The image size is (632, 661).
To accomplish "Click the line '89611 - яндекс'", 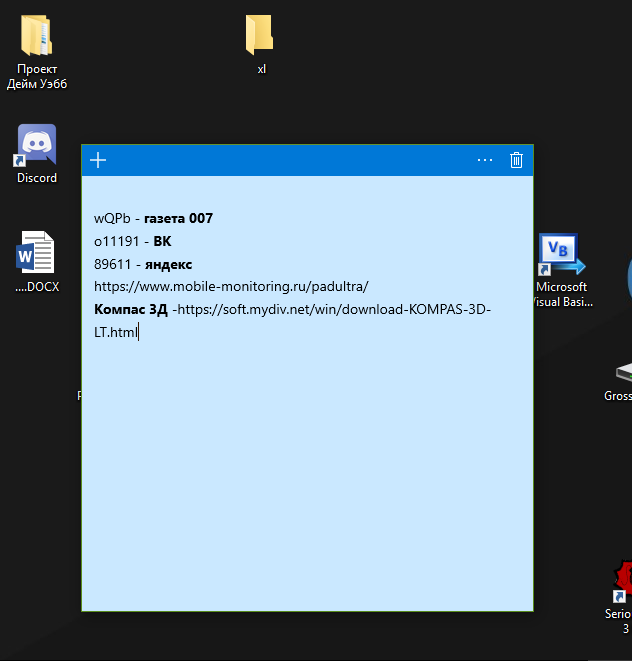I will 143,264.
